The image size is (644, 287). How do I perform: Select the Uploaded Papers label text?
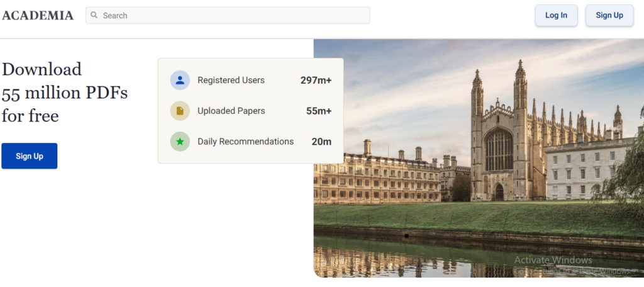(x=231, y=111)
